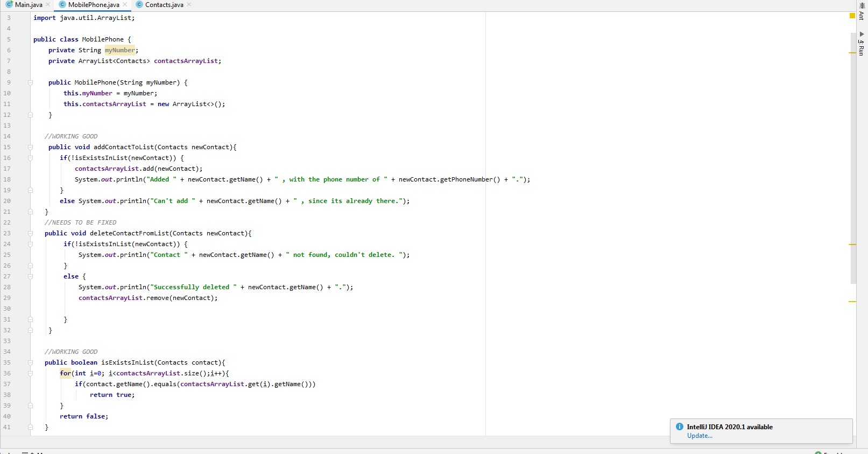868x454 pixels.
Task: Select the MobilePhone.java editor tab
Action: pos(93,5)
